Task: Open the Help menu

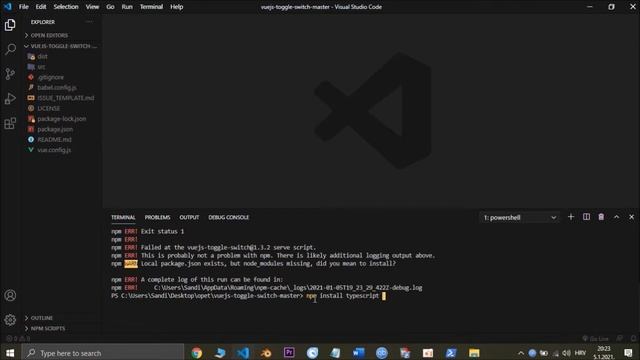Action: (x=176, y=7)
